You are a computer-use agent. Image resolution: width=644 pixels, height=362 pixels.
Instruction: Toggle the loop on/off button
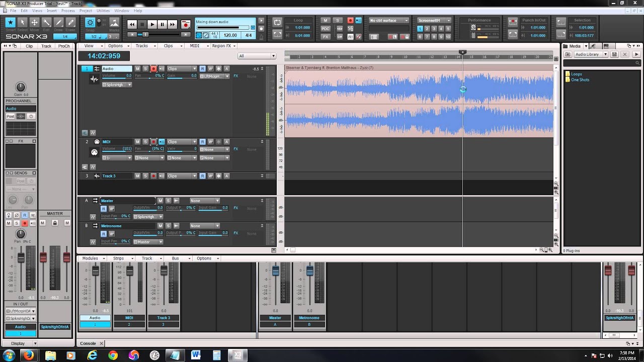pyautogui.click(x=277, y=22)
